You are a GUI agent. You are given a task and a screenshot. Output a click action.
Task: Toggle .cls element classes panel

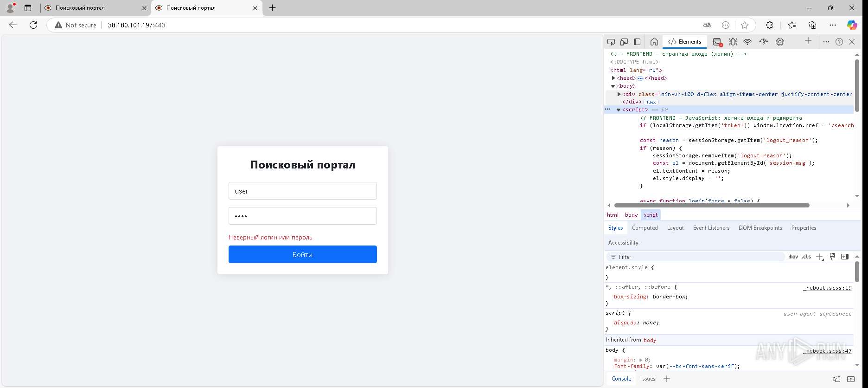click(807, 257)
